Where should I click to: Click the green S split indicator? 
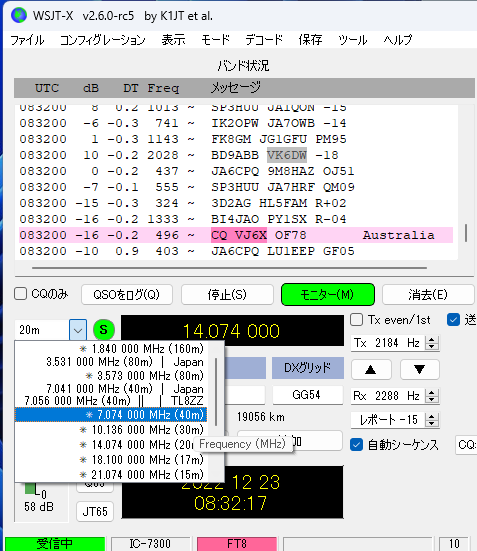click(104, 330)
